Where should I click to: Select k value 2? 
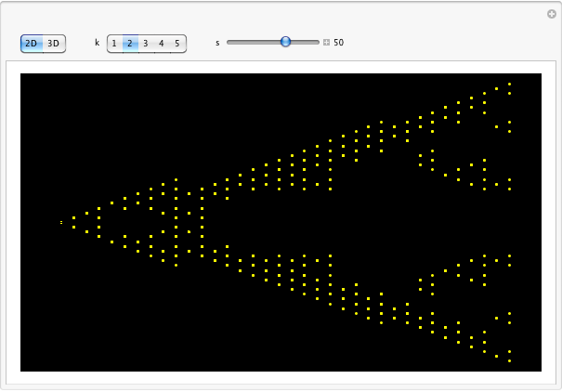coord(130,43)
